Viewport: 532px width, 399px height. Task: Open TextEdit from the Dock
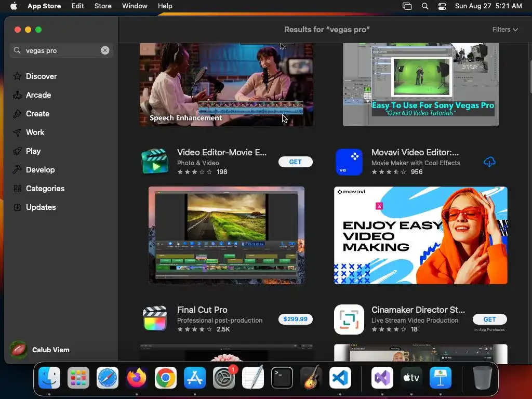(253, 378)
